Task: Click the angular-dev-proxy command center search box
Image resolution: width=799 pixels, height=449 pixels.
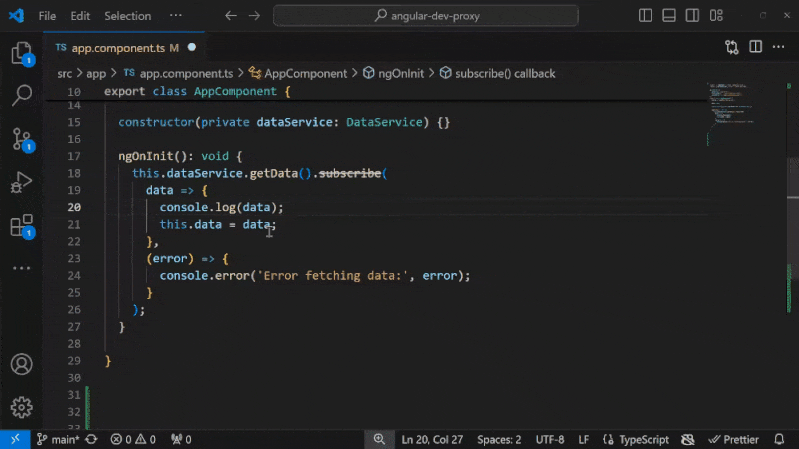Action: [425, 16]
